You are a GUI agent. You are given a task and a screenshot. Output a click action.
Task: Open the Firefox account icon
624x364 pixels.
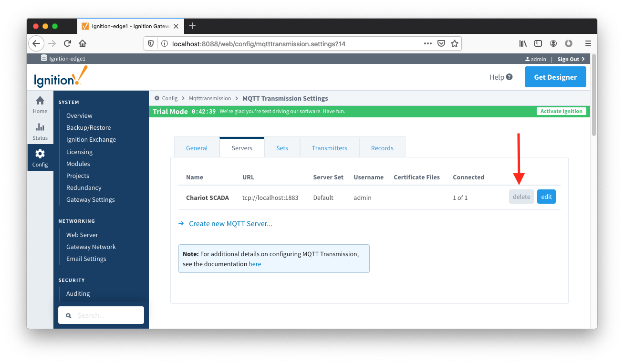tap(553, 43)
